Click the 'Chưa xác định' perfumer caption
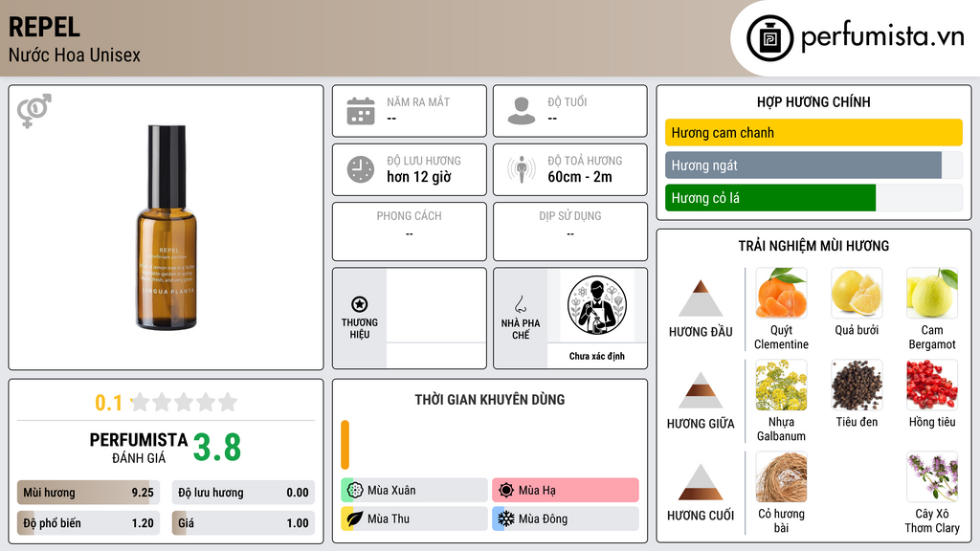This screenshot has height=551, width=980. [597, 356]
